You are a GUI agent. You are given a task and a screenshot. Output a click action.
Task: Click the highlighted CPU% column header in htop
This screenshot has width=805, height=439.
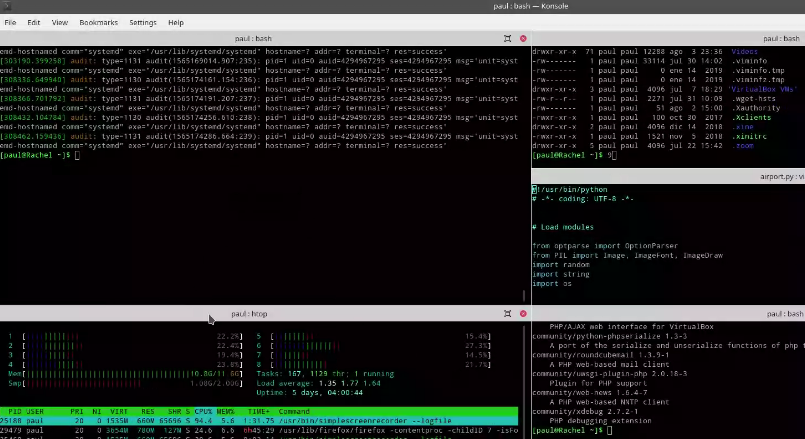[x=203, y=411]
